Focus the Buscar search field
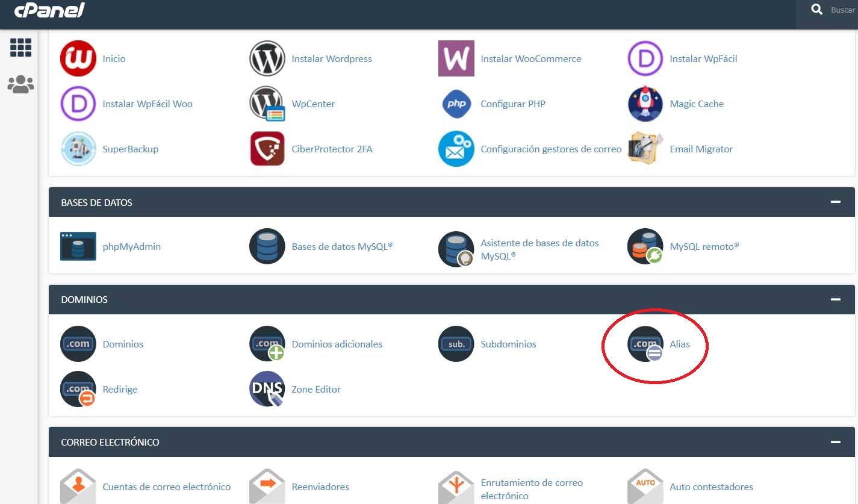 click(x=842, y=10)
